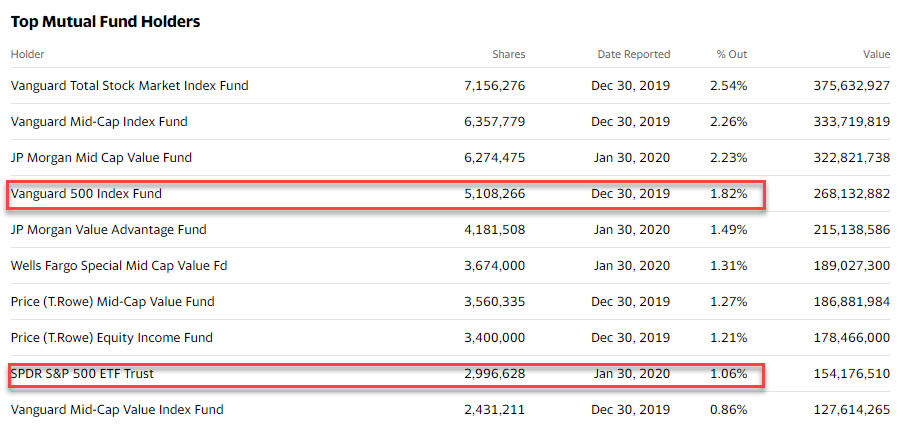This screenshot has width=907, height=426.
Task: Click shares value 2,431,211
Action: coord(495,410)
